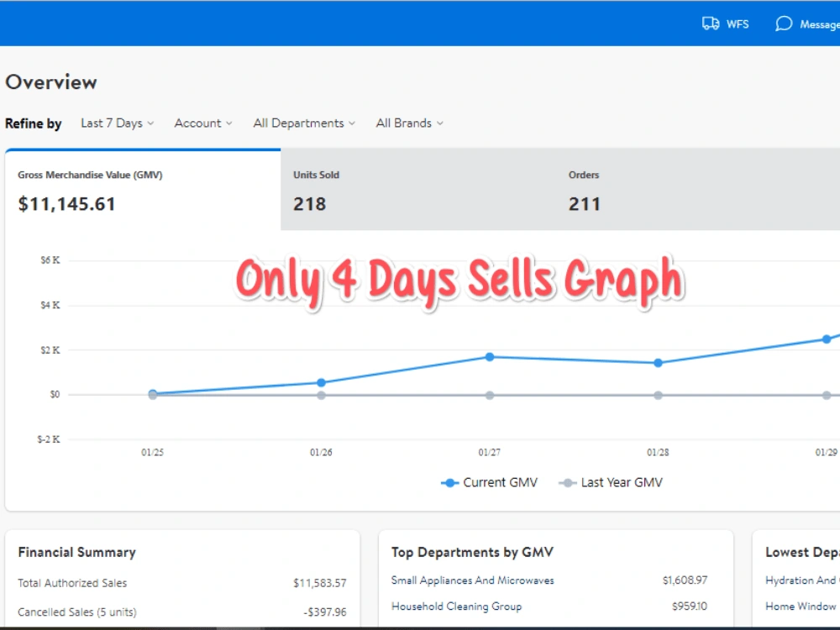Click the Current GMV data point at 01/25
Image resolution: width=840 pixels, height=630 pixels.
coord(153,393)
